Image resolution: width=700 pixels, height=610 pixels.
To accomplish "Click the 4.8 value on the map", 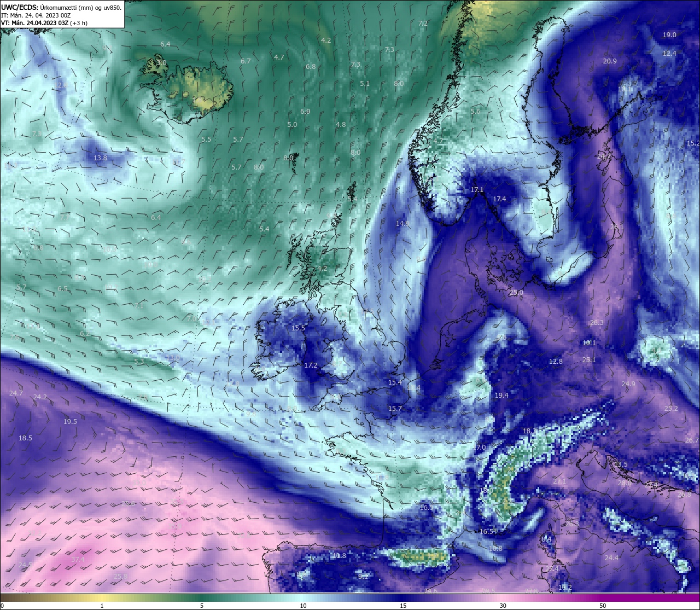I will 341,125.
